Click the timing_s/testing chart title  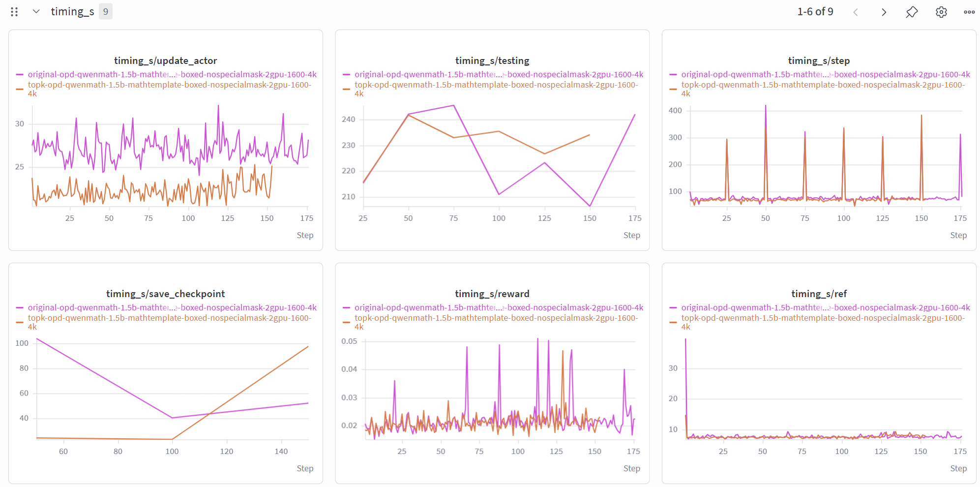[x=492, y=61]
